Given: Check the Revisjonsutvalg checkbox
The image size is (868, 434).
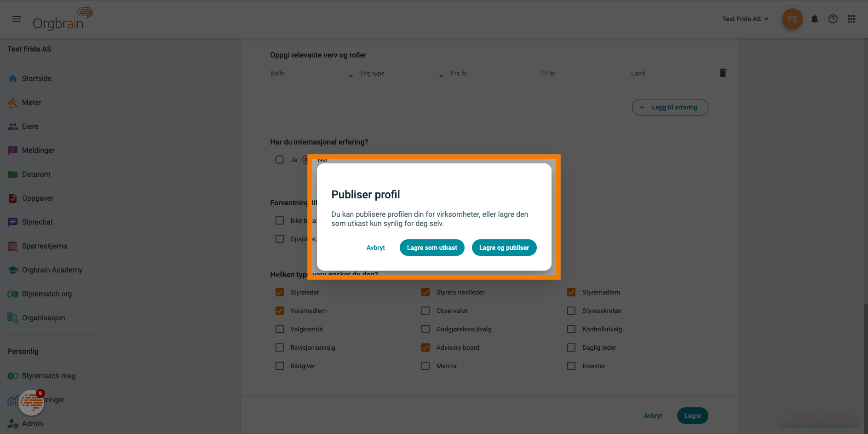Looking at the screenshot, I should (x=280, y=347).
